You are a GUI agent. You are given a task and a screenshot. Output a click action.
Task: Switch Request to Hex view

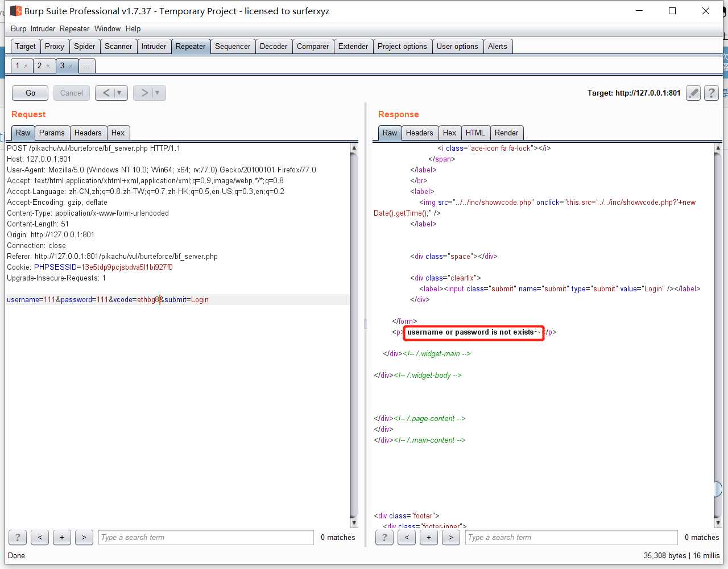point(118,133)
